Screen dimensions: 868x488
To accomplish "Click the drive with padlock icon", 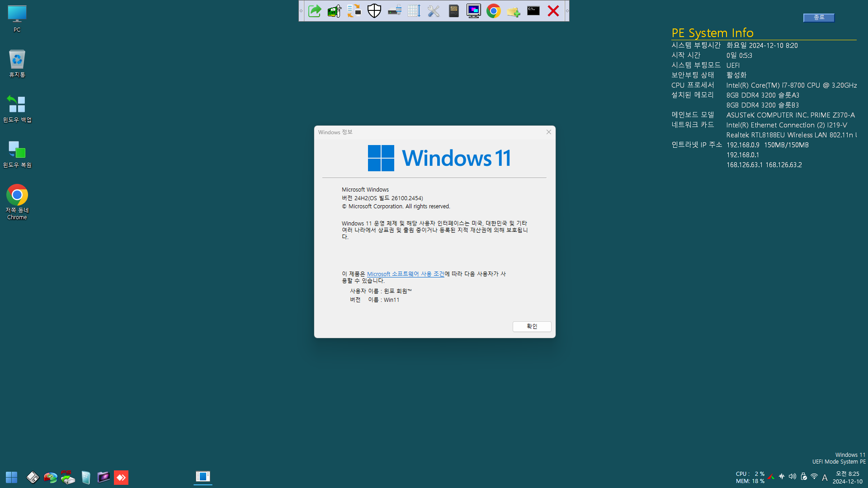I will tap(394, 11).
